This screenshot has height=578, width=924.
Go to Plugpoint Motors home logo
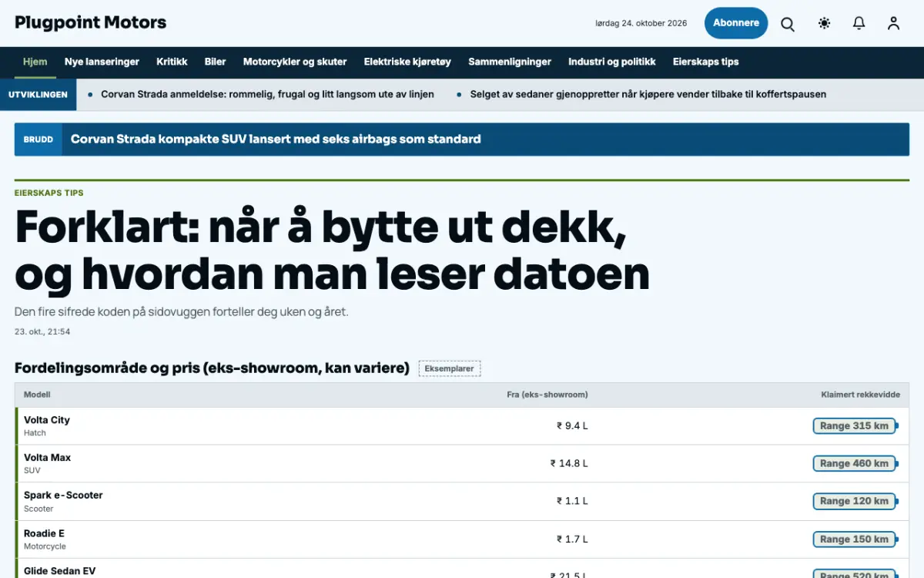click(x=91, y=22)
